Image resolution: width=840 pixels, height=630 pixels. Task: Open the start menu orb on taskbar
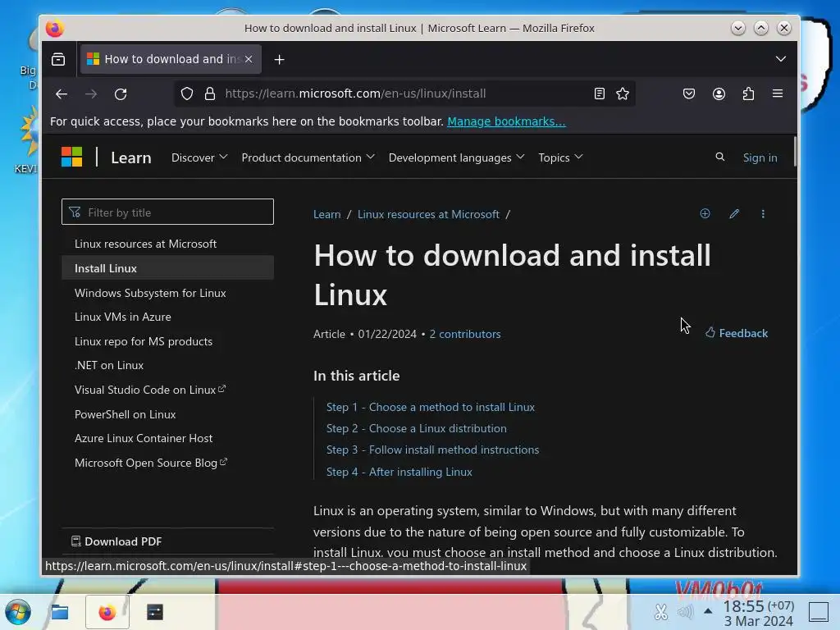click(18, 612)
